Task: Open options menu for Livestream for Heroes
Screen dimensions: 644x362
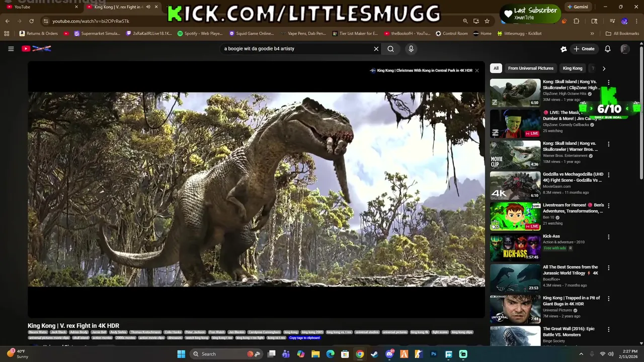Action: (608, 206)
